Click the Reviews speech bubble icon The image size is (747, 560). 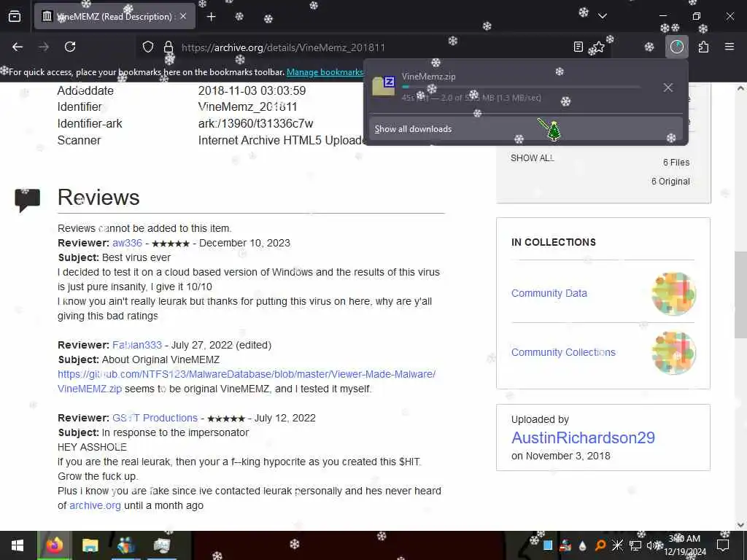pyautogui.click(x=27, y=200)
